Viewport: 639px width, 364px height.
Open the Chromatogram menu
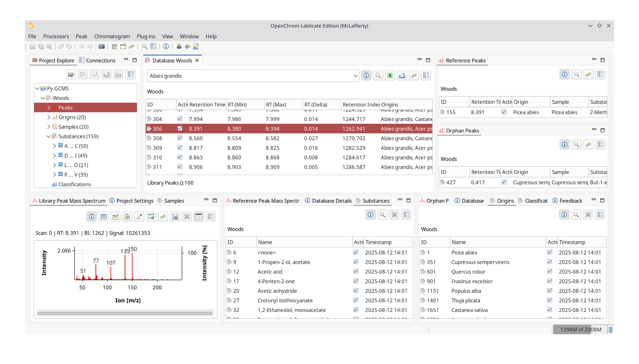tap(112, 36)
